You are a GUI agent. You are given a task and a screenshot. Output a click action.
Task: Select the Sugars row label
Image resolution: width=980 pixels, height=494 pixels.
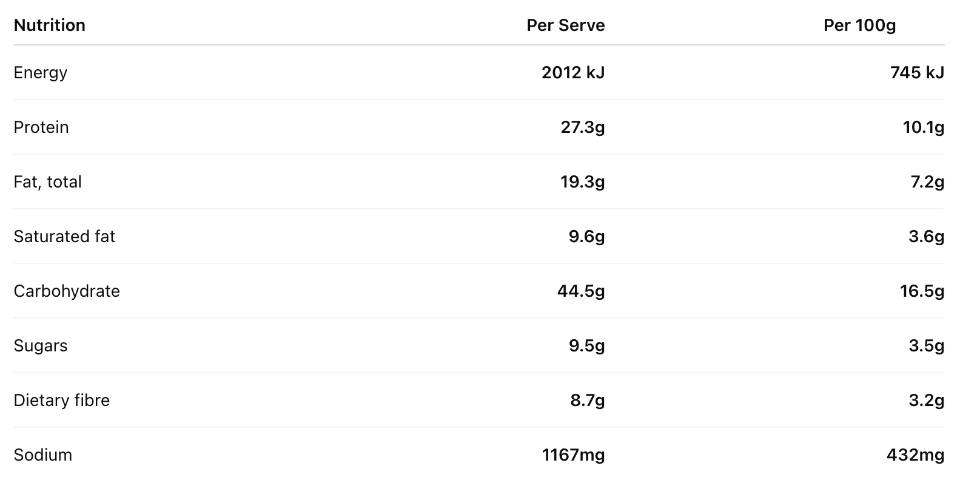[41, 346]
